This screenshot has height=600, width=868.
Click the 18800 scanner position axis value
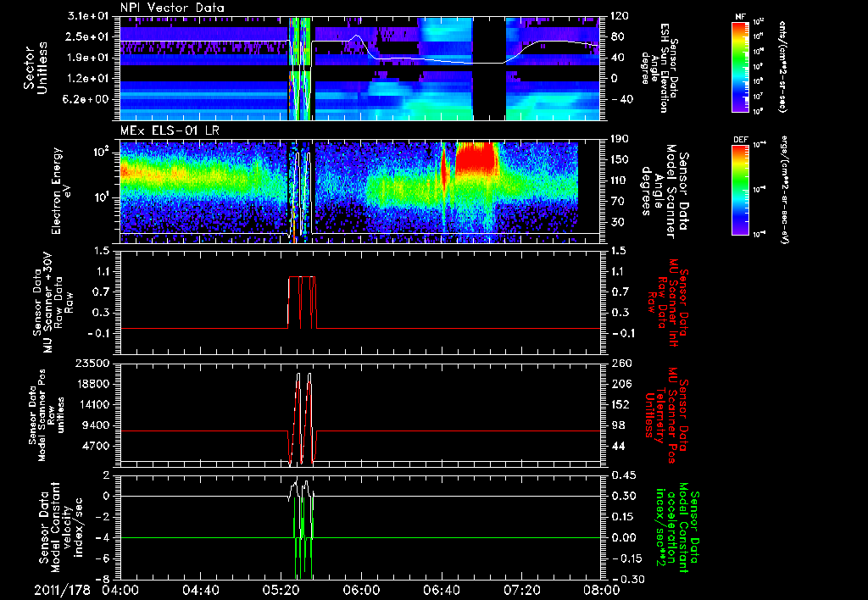[92, 384]
